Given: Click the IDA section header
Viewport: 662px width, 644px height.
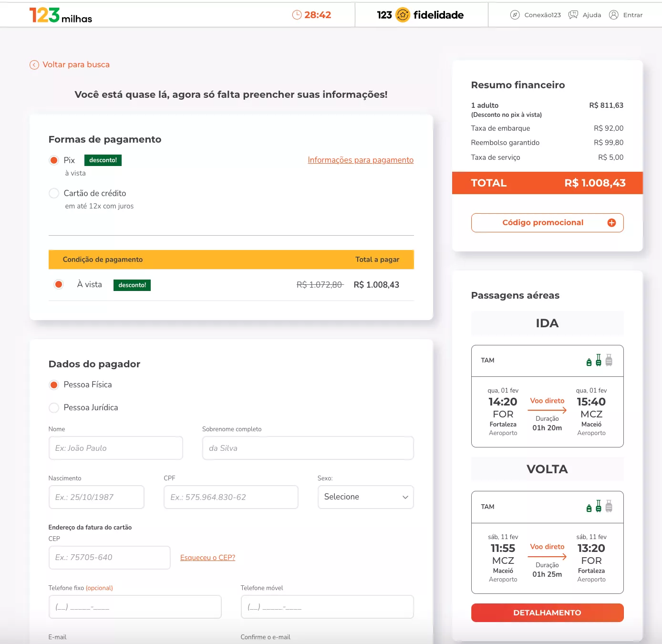Looking at the screenshot, I should (548, 323).
